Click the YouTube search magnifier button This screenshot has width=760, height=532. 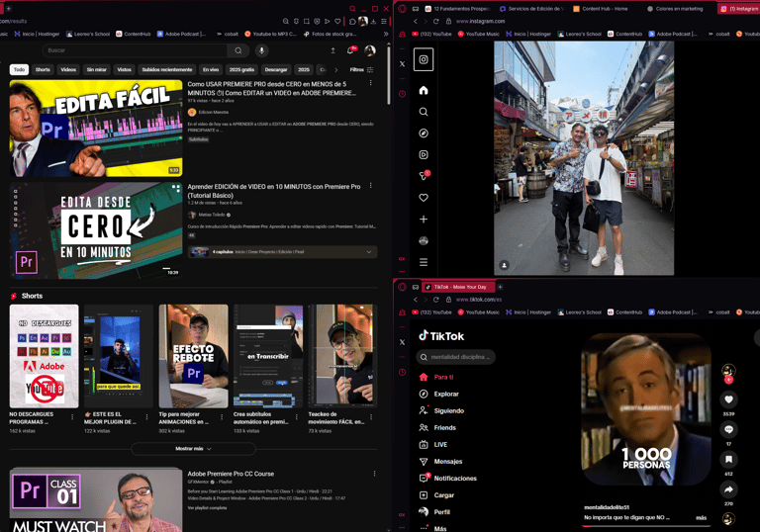pos(237,50)
